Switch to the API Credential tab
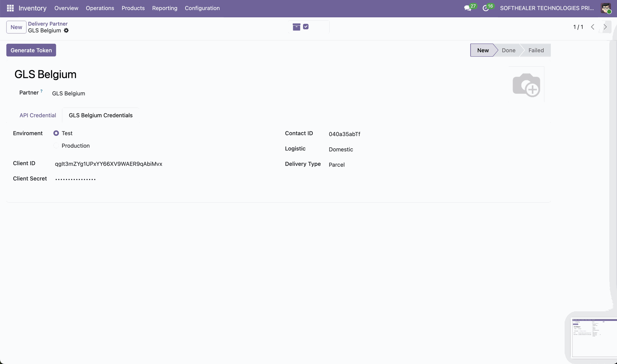Image resolution: width=617 pixels, height=364 pixels. (38, 115)
